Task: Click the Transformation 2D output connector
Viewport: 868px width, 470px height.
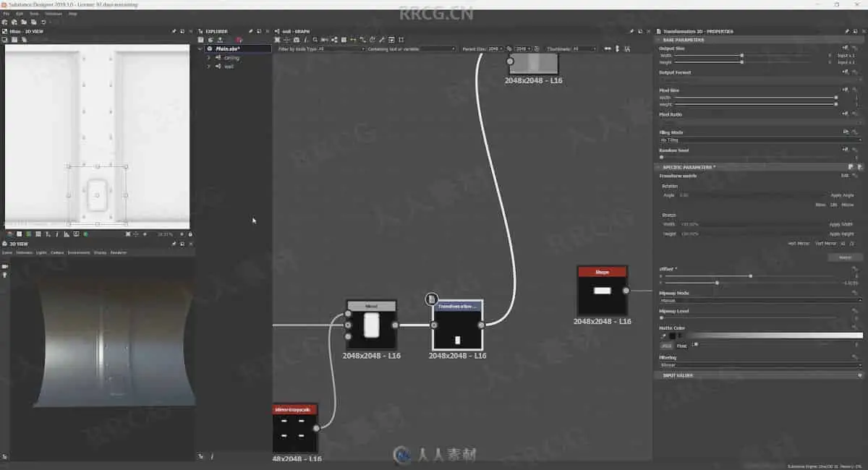Action: click(481, 325)
